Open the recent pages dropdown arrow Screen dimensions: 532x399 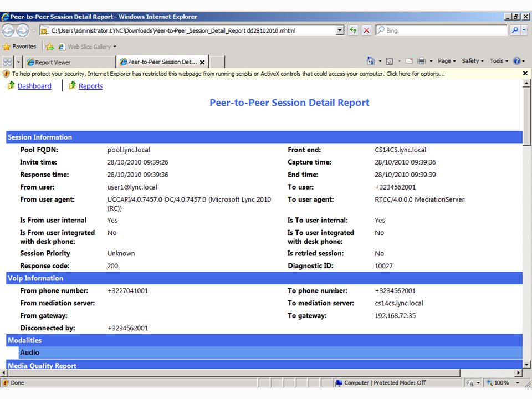tap(34, 30)
